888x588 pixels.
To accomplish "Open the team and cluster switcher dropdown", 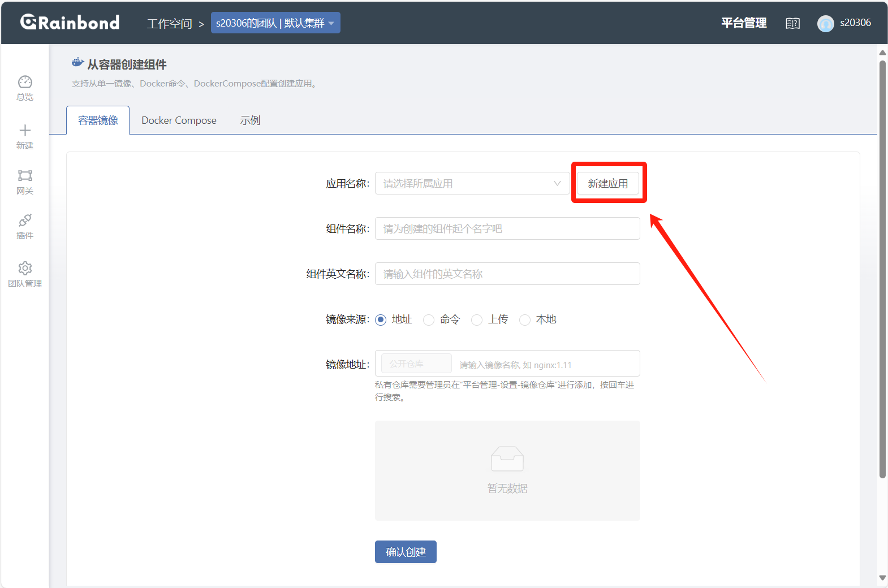I will (275, 23).
